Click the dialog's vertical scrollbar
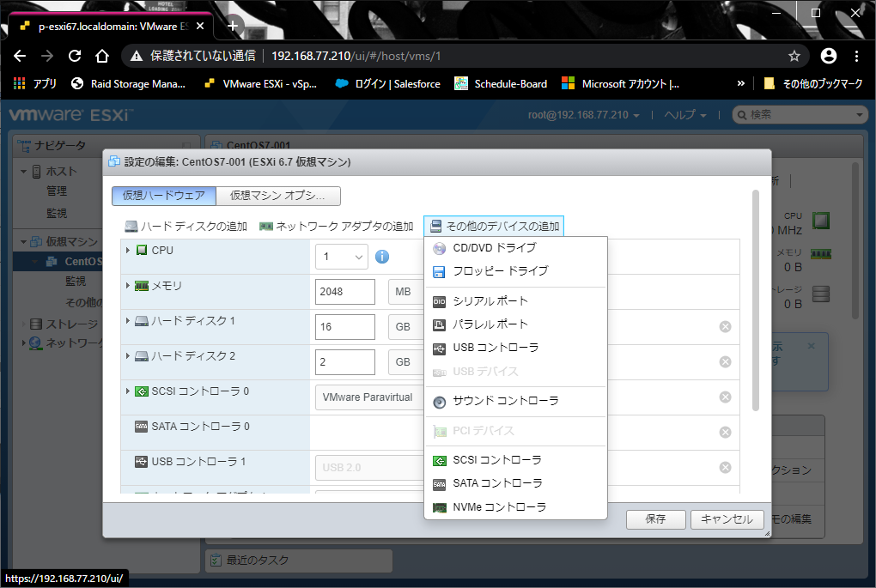 pos(755,300)
